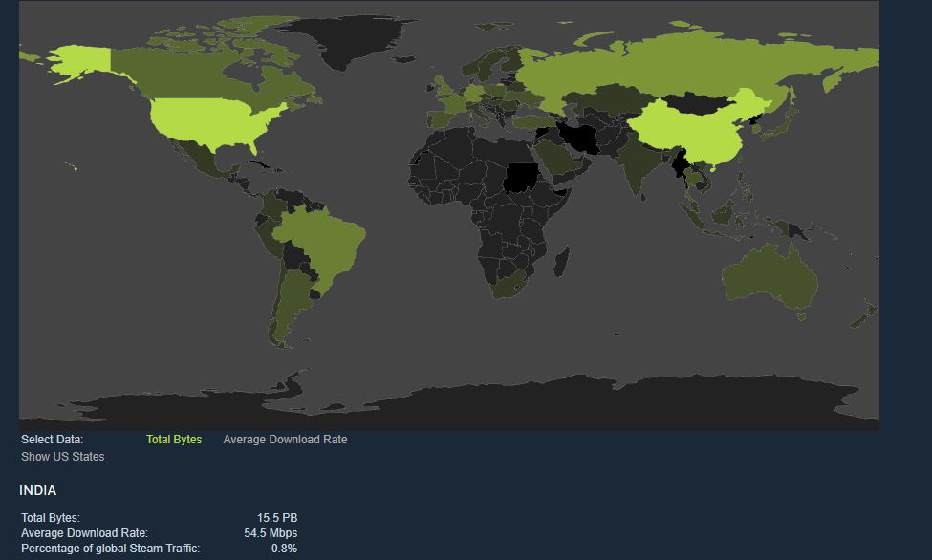Select the Total Bytes data option
The image size is (932, 560).
[174, 440]
